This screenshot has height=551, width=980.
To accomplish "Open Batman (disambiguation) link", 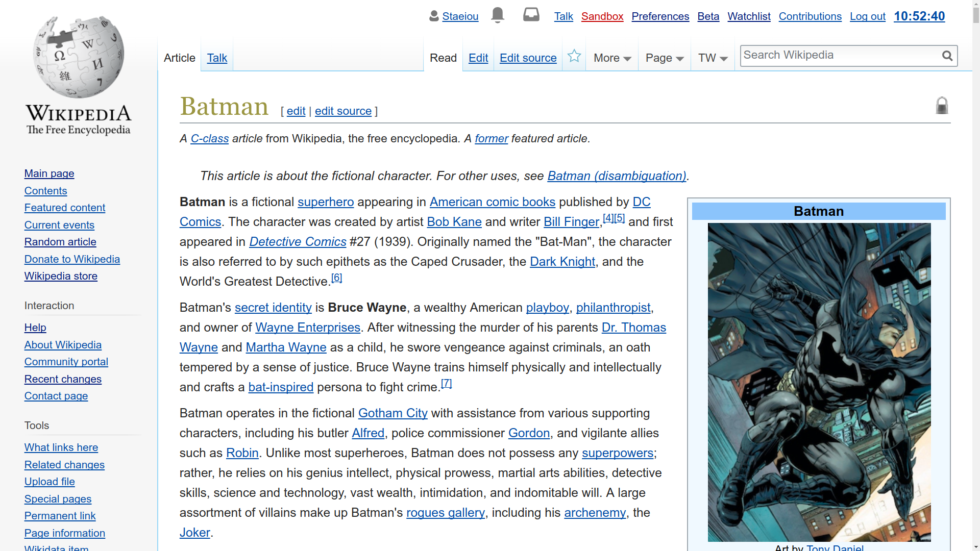I will click(617, 176).
